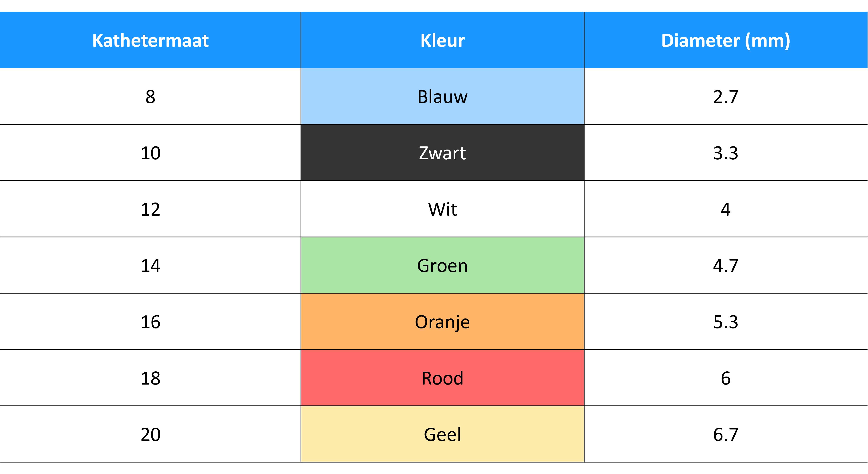The height and width of the screenshot is (474, 868).
Task: Click the Diameter (mm) column header
Action: tap(726, 40)
